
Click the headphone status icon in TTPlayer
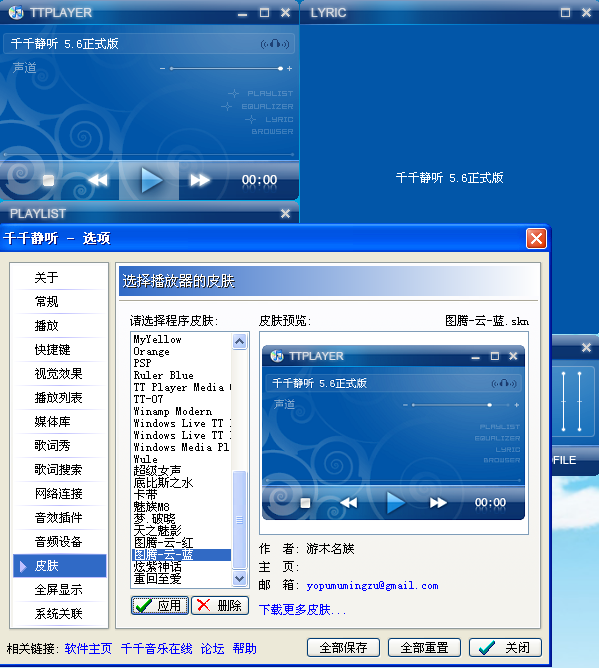tap(275, 43)
